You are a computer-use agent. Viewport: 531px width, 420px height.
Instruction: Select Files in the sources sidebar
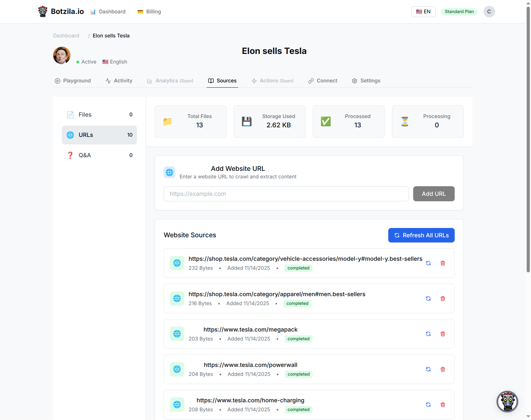[99, 115]
